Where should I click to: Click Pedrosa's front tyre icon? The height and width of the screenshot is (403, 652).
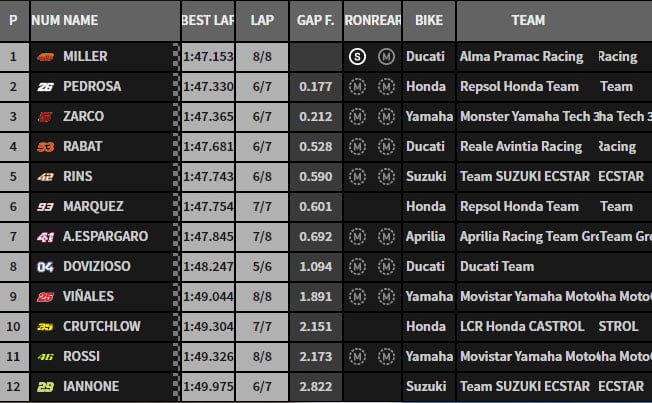[357, 87]
